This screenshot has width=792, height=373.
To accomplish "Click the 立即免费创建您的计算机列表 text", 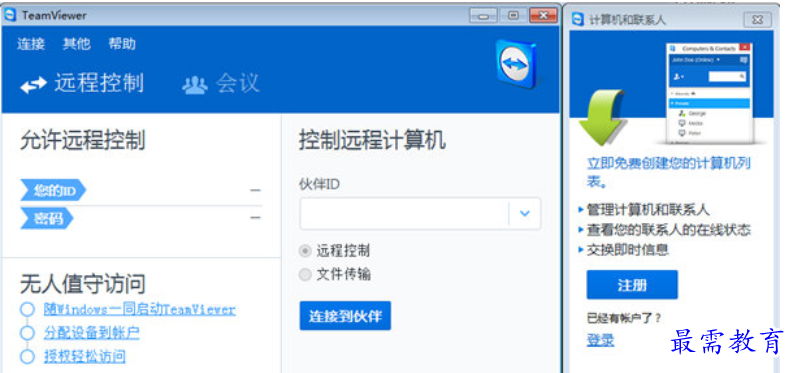I will coord(669,172).
